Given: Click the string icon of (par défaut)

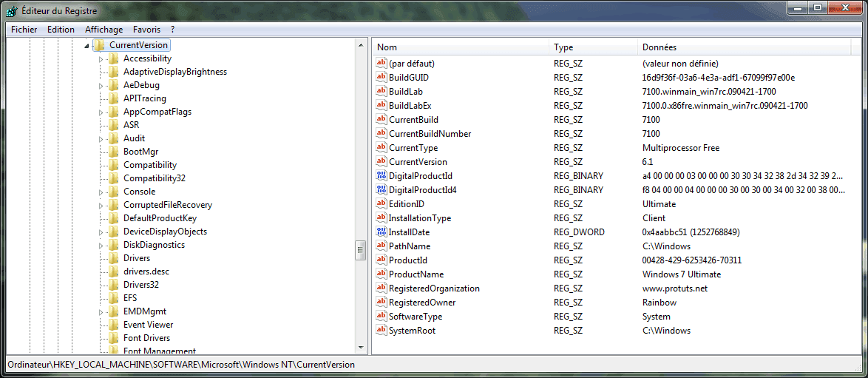Looking at the screenshot, I should (x=382, y=63).
